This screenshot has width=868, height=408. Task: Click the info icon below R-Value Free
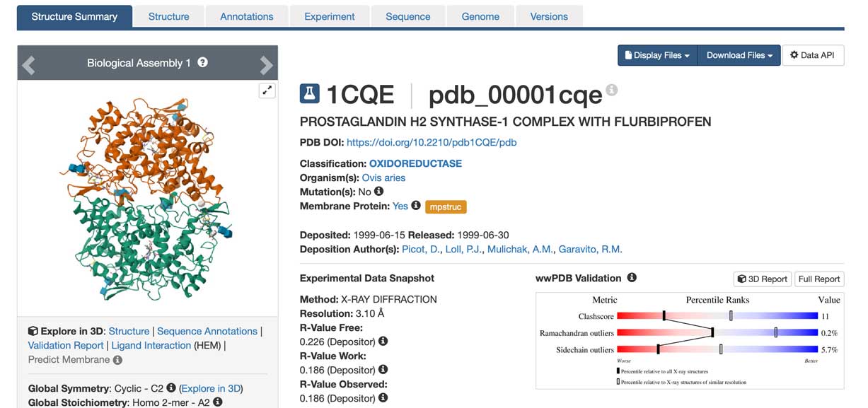[x=383, y=341]
